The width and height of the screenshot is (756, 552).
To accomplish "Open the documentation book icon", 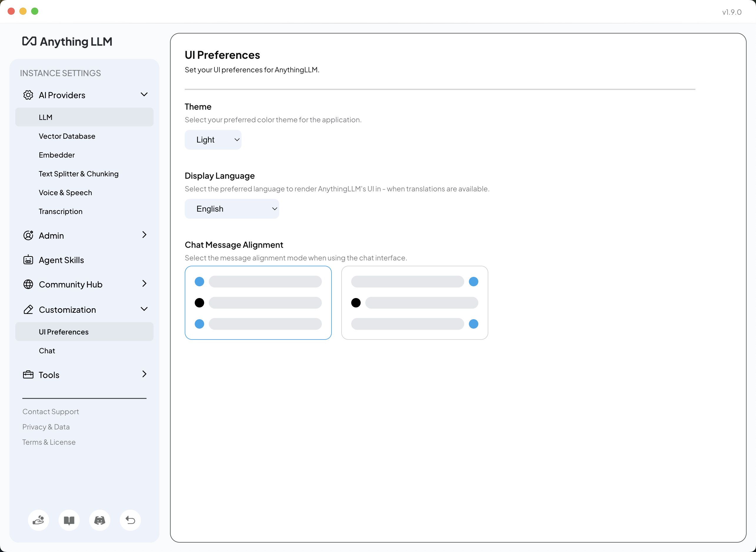I will pyautogui.click(x=69, y=520).
